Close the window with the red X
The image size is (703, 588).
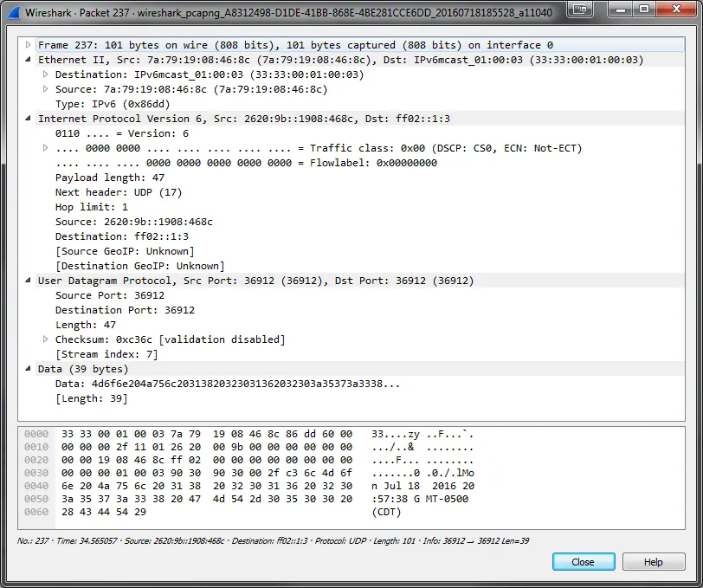676,9
